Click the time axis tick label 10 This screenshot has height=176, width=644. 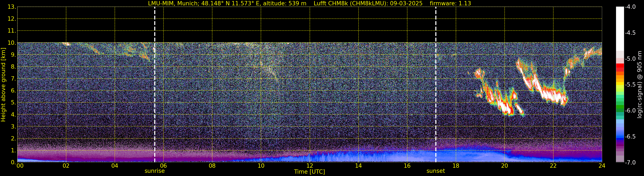tap(261, 166)
